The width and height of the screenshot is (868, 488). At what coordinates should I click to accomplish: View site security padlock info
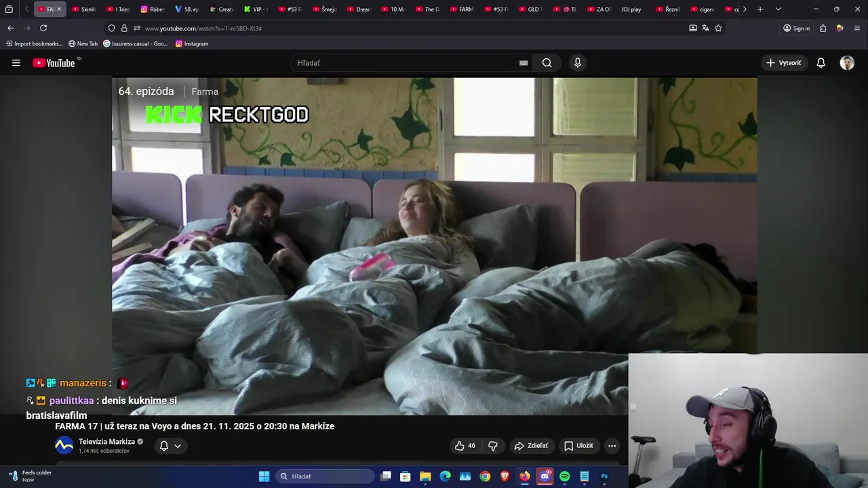(124, 28)
